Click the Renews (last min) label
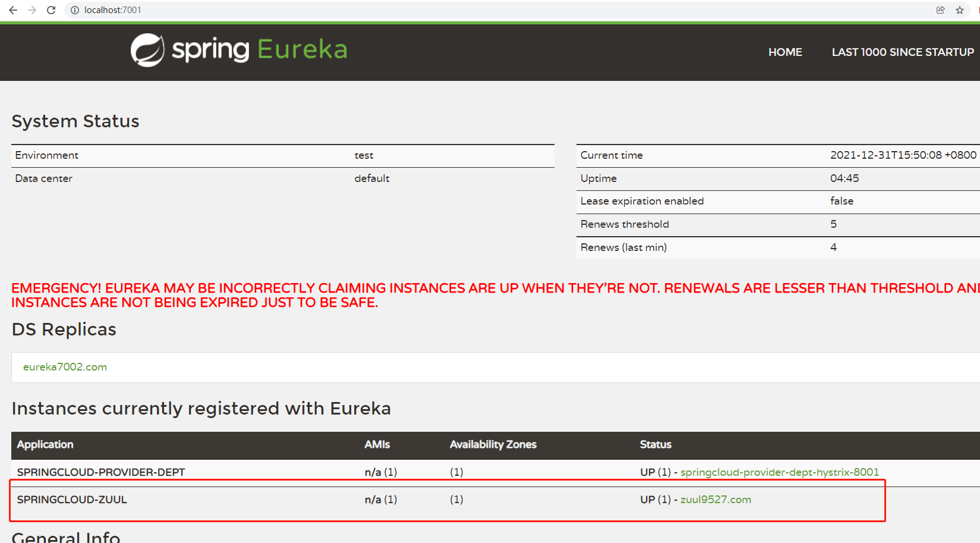 [x=623, y=247]
